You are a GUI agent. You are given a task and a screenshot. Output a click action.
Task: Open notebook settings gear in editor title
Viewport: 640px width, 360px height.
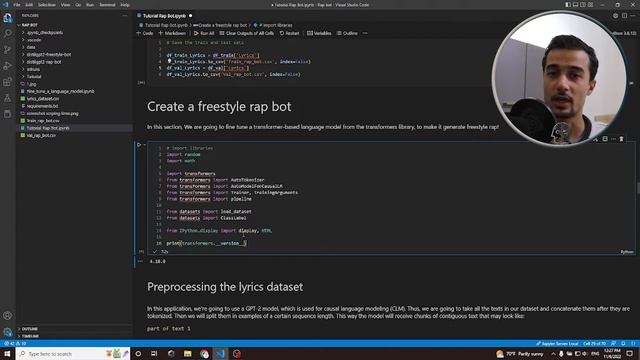[x=616, y=16]
